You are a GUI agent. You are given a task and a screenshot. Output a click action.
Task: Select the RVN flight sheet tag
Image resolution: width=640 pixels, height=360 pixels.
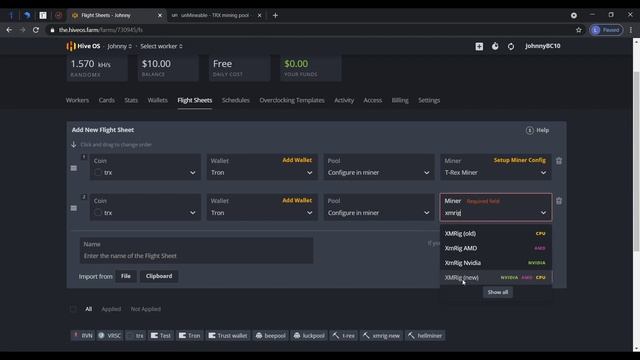[83, 336]
